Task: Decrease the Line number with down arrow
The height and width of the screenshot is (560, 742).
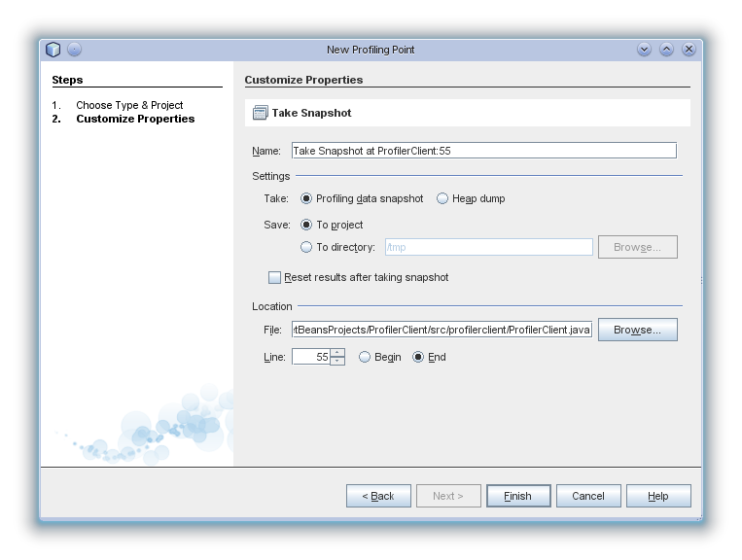Action: pyautogui.click(x=337, y=361)
